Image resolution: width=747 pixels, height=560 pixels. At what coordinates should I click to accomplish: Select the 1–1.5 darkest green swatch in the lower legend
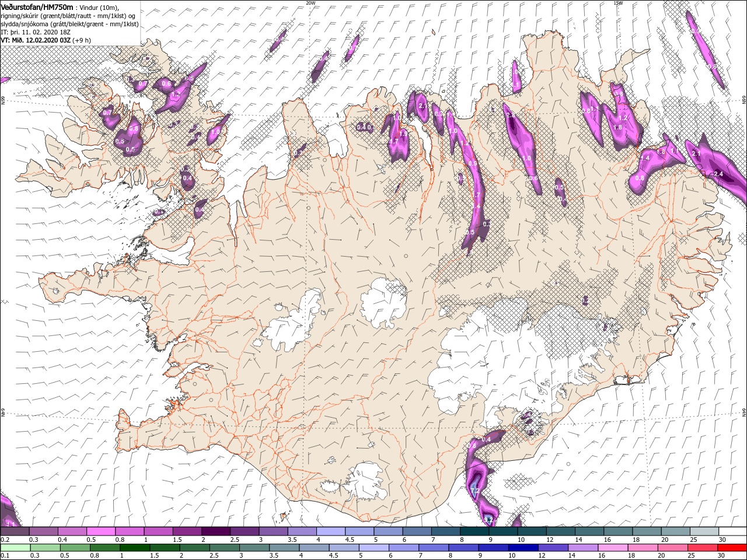point(134,548)
